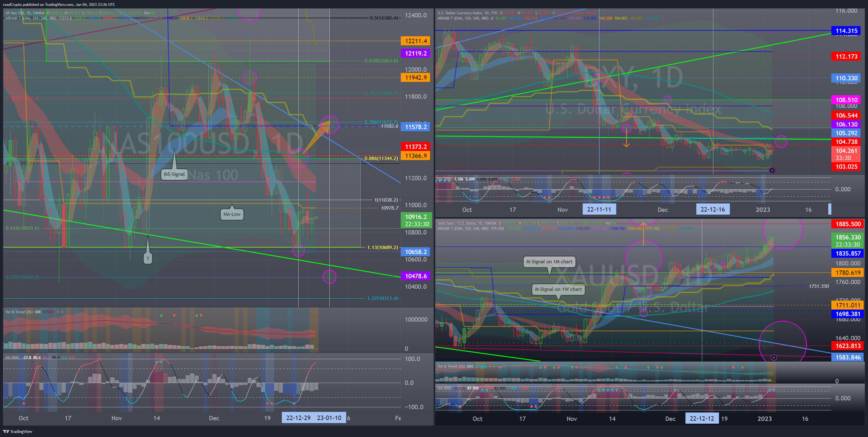Image resolution: width=868 pixels, height=437 pixels.
Task: Click the green 1856.330 gold current price label
Action: [x=848, y=241]
